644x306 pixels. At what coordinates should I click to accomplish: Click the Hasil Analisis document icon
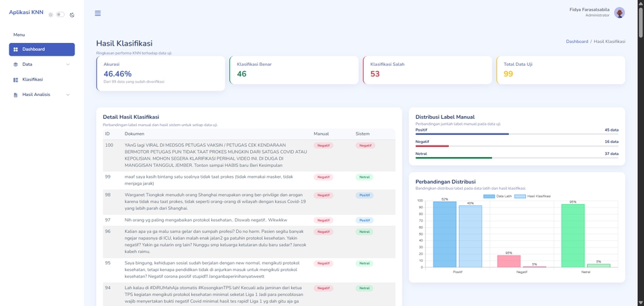coord(16,95)
